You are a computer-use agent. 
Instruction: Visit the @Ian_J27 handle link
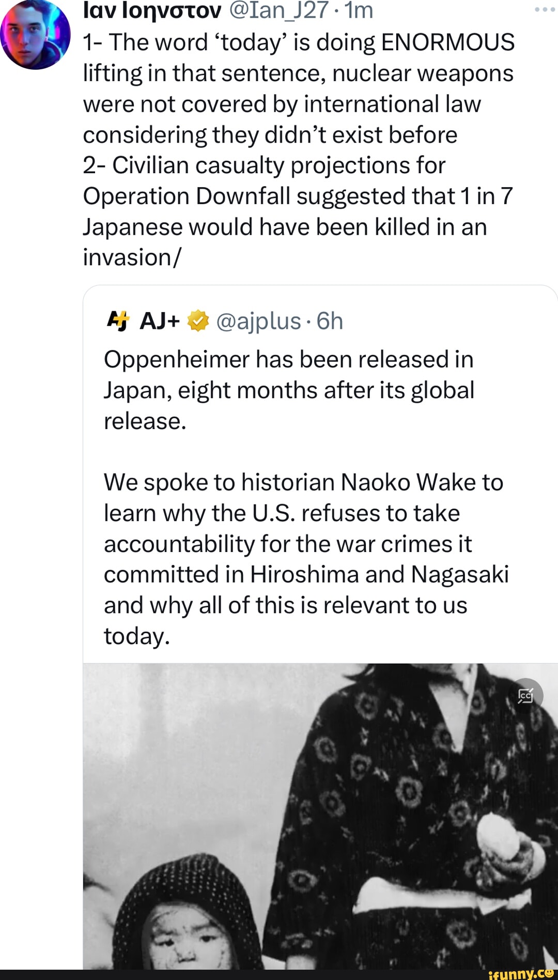280,10
